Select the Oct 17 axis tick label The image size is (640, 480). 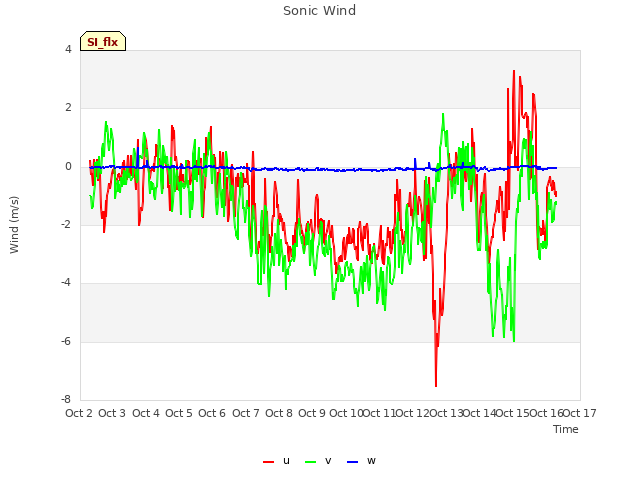pos(580,413)
